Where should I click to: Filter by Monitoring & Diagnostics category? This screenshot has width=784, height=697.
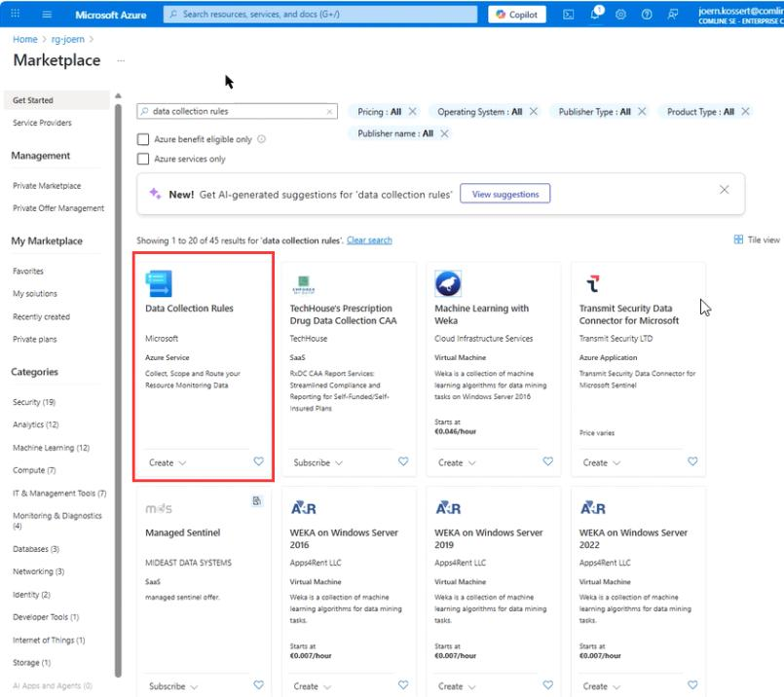(x=57, y=520)
